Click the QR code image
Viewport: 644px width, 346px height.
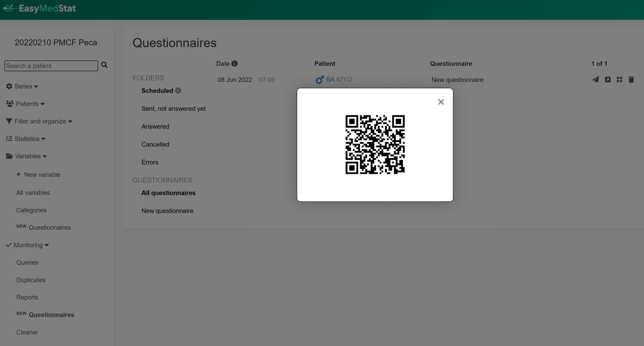tap(375, 145)
